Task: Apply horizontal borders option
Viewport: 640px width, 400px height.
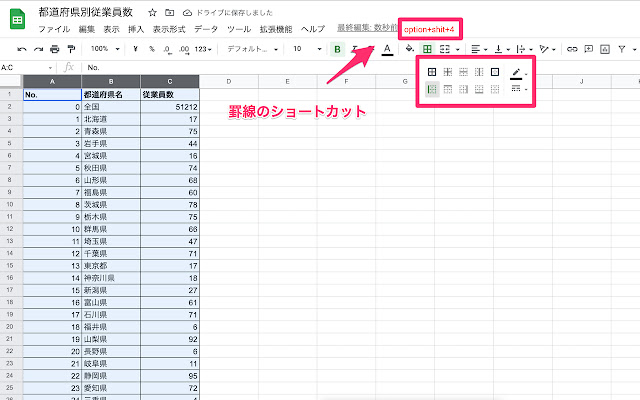Action: pos(463,72)
